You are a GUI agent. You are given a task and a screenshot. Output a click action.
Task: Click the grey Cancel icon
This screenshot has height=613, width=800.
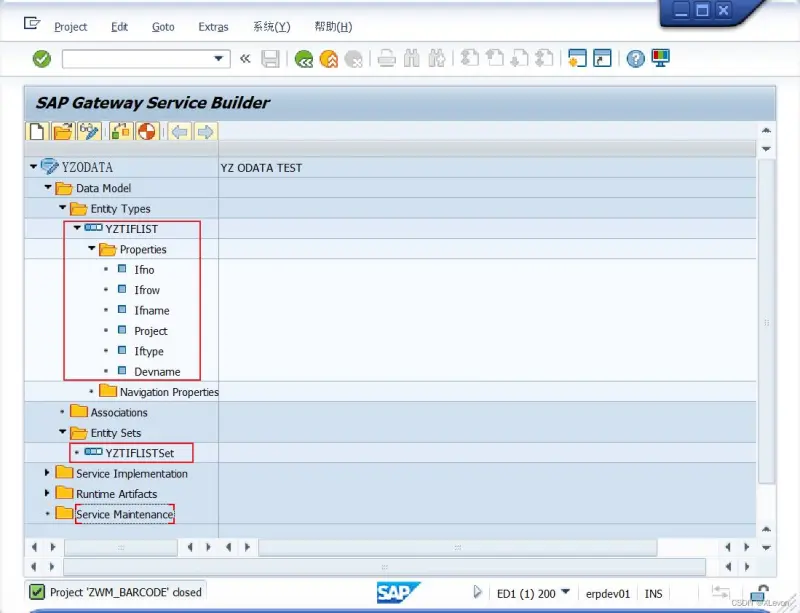(x=353, y=59)
